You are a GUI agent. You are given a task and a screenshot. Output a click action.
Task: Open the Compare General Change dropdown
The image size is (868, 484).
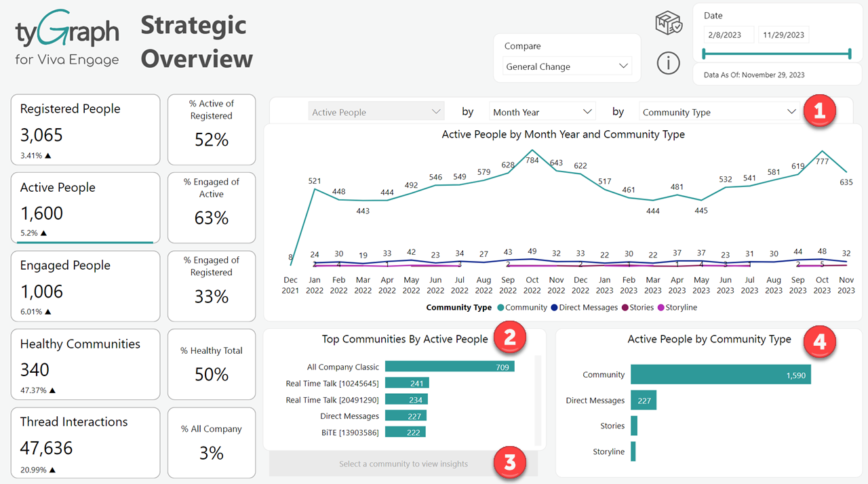568,66
